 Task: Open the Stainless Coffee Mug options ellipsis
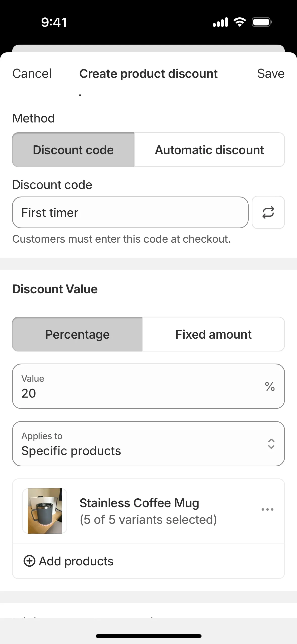[267, 509]
